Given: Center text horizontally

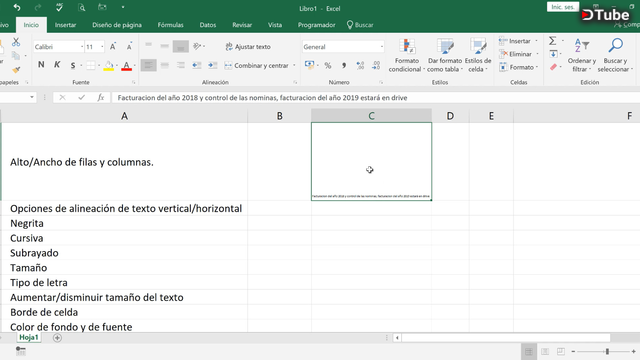Looking at the screenshot, I should coord(164,65).
